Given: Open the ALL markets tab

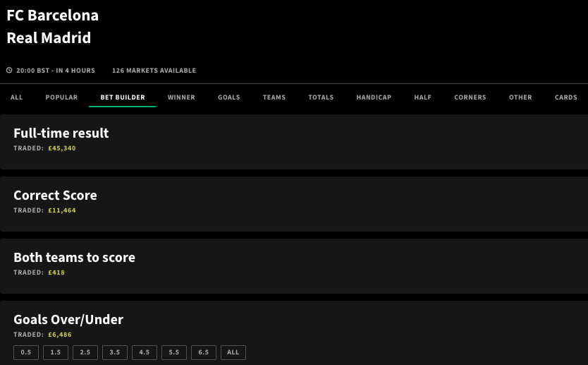Looking at the screenshot, I should pos(16,97).
